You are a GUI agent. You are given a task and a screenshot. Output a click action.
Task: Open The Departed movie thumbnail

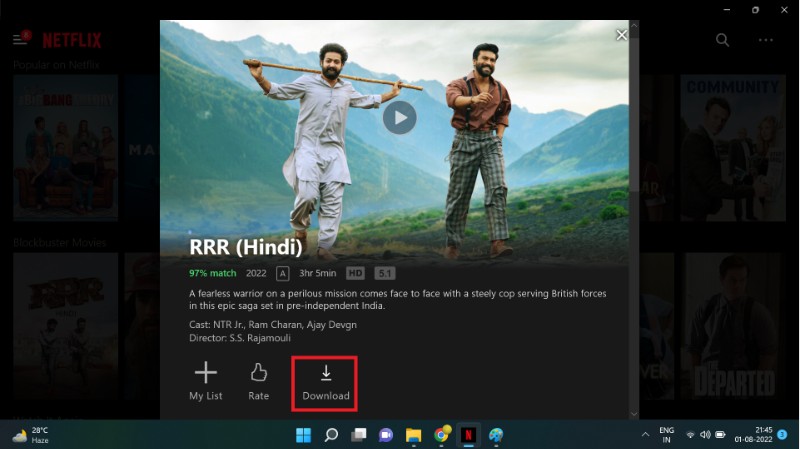point(733,327)
